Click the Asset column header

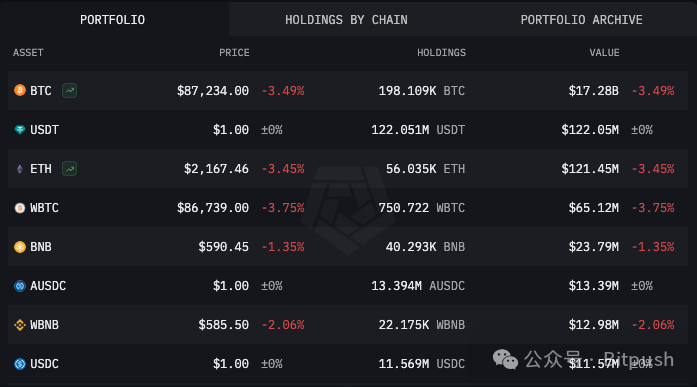pyautogui.click(x=28, y=53)
